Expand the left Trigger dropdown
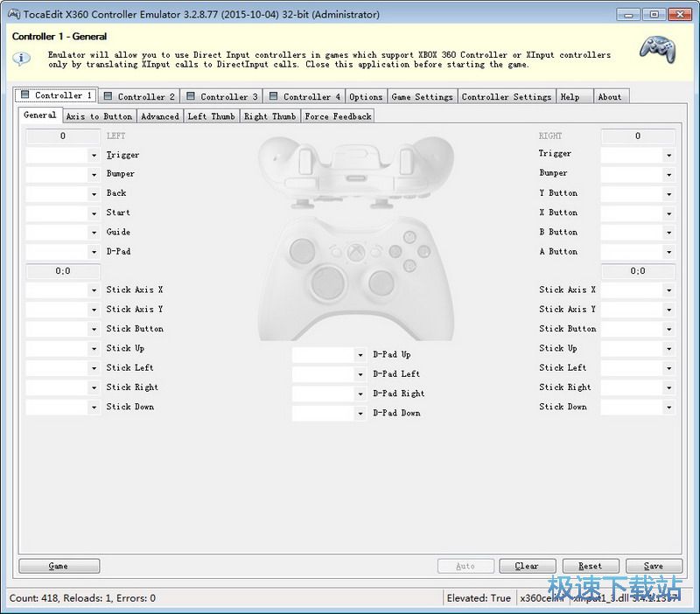Image resolution: width=700 pixels, height=614 pixels. [94, 156]
